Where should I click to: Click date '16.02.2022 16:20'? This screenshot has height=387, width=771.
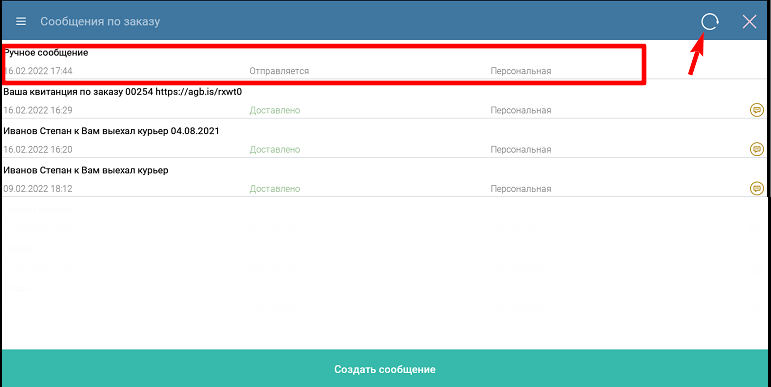[x=38, y=149]
